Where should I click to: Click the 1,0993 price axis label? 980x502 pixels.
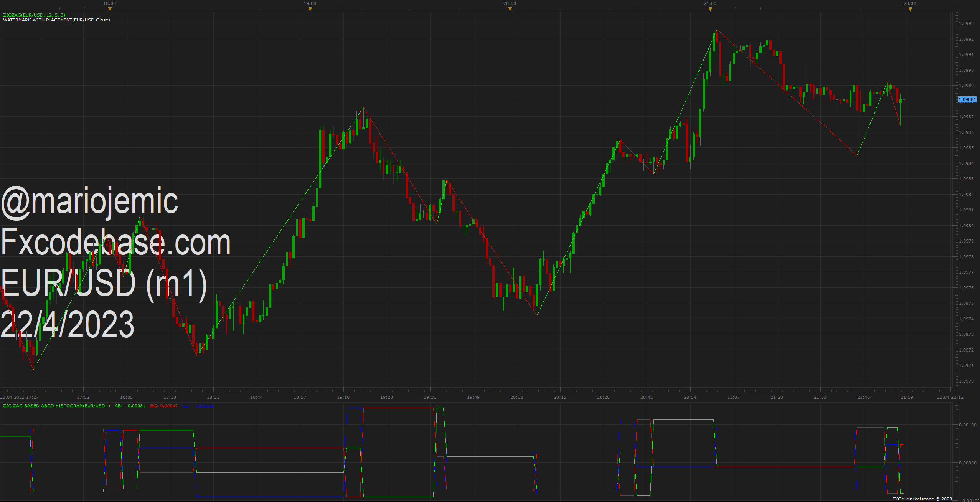pyautogui.click(x=966, y=23)
